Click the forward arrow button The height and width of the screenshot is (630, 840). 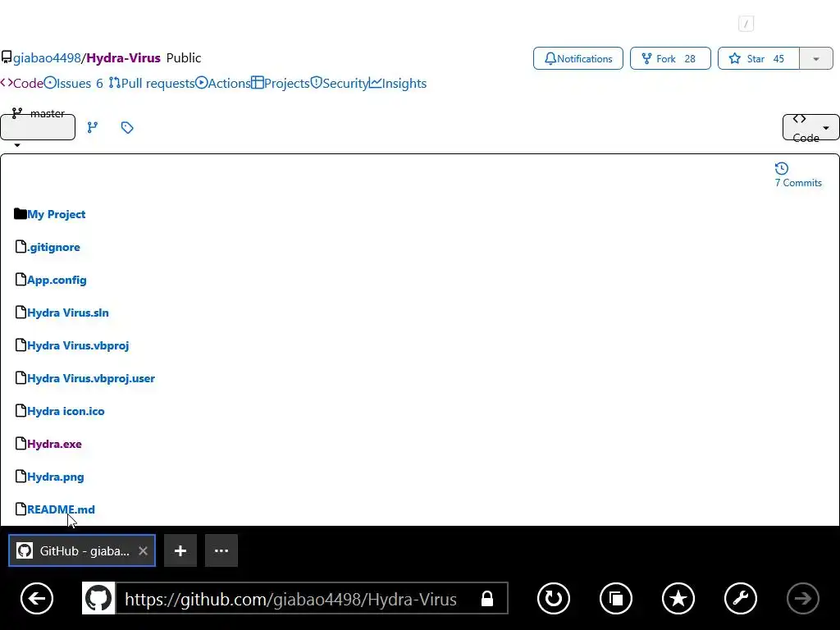(803, 598)
